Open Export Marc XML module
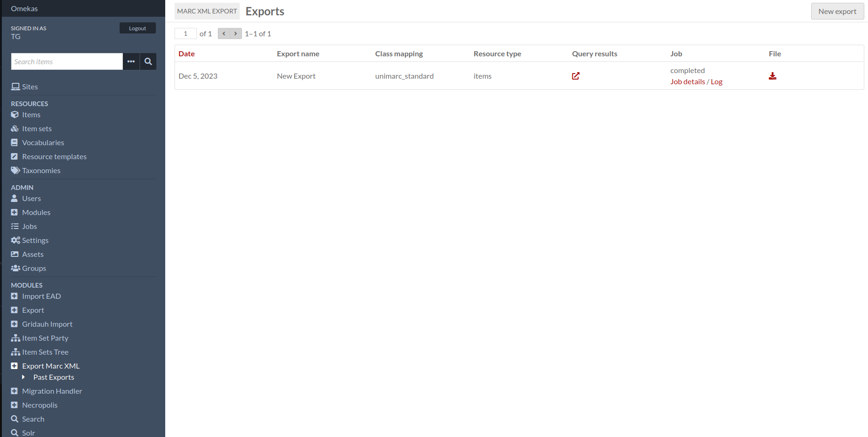Screen dimensions: 868x437 point(51,366)
